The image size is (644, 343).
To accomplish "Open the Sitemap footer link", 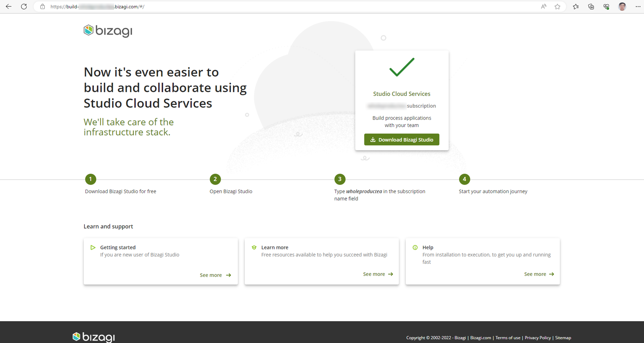I will click(x=563, y=338).
